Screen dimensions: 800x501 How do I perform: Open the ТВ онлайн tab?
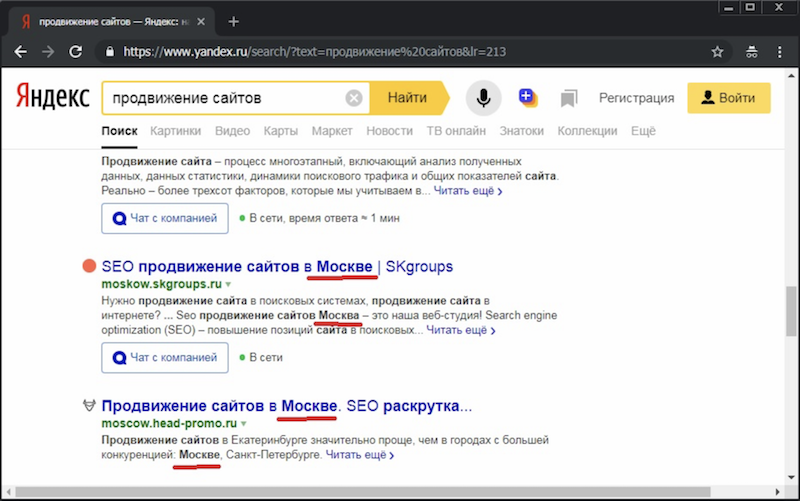(x=456, y=131)
